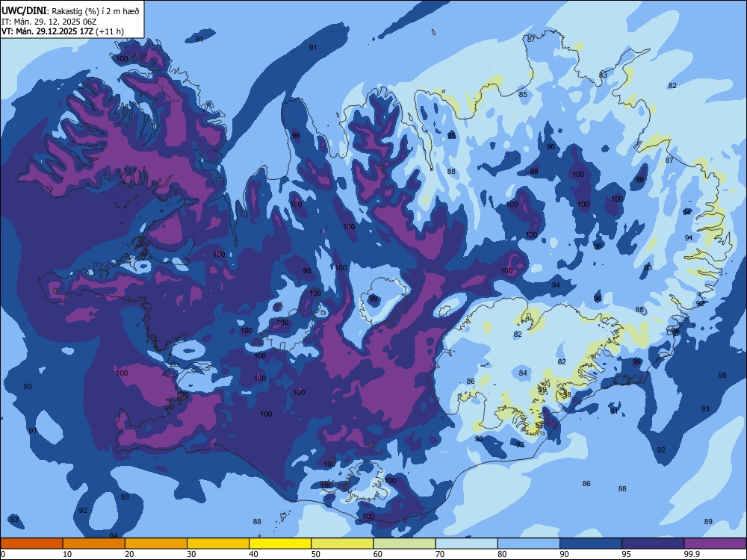Select the legend tick label '40'
Image resolution: width=747 pixels, height=560 pixels.
coord(254,554)
